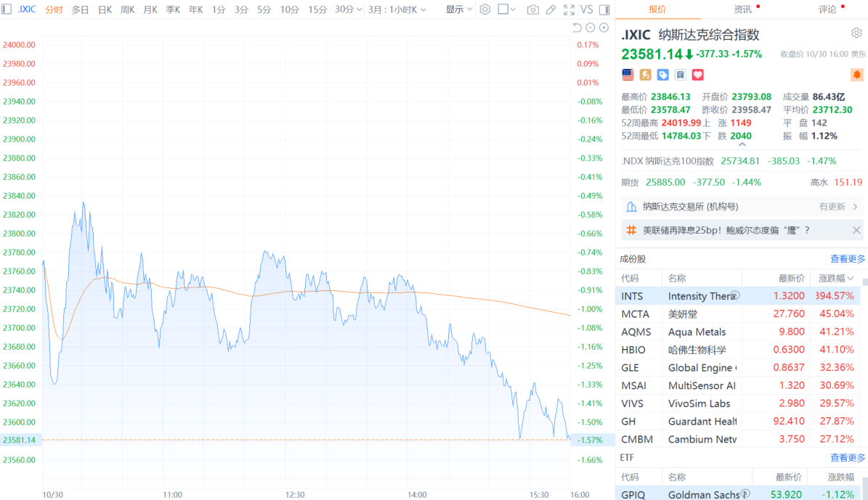Select the drawing pencil tool
The image size is (868, 500).
[x=551, y=9]
